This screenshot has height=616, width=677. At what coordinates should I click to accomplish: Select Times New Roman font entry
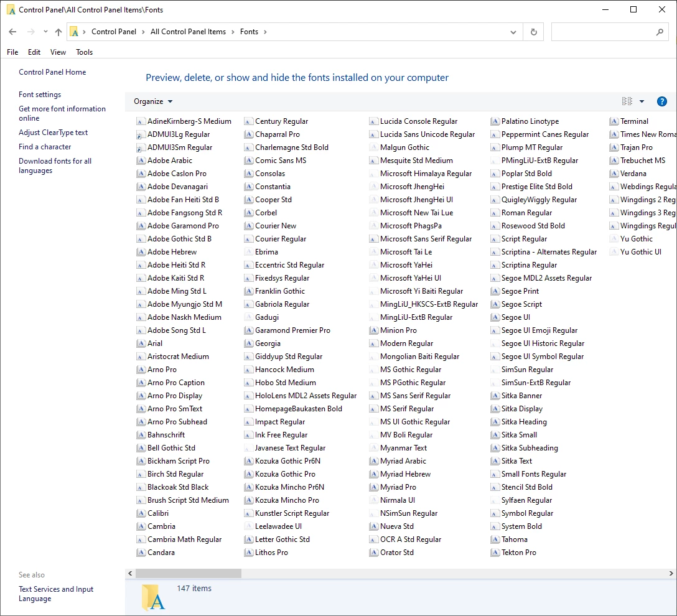point(648,134)
